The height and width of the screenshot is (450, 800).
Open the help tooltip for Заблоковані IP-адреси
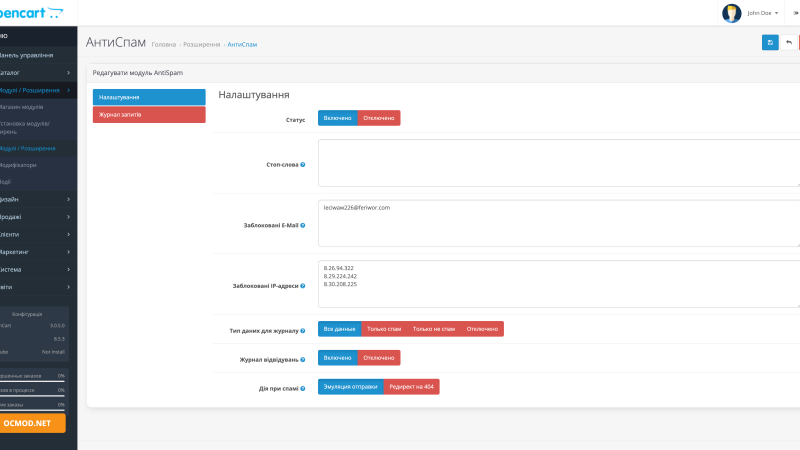[x=303, y=286]
